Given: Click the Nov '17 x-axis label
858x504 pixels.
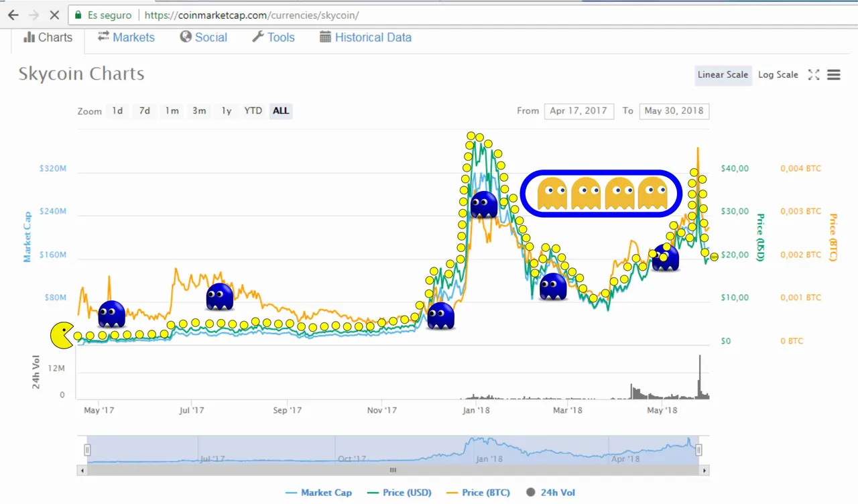Looking at the screenshot, I should point(382,410).
